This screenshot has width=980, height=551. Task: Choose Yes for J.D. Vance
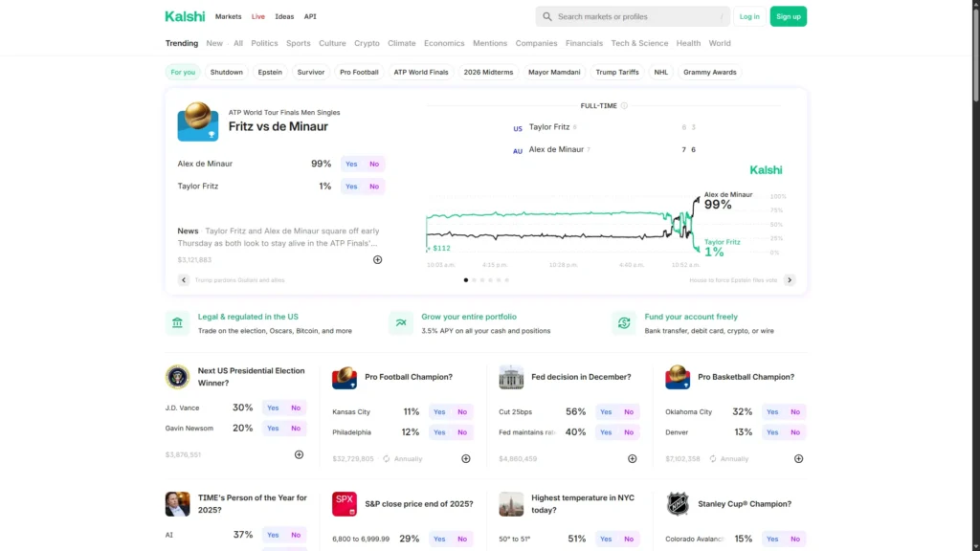point(273,408)
